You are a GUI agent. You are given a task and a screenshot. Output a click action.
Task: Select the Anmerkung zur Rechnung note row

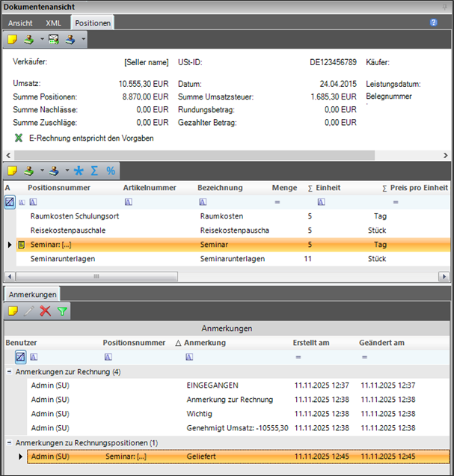coord(238,400)
